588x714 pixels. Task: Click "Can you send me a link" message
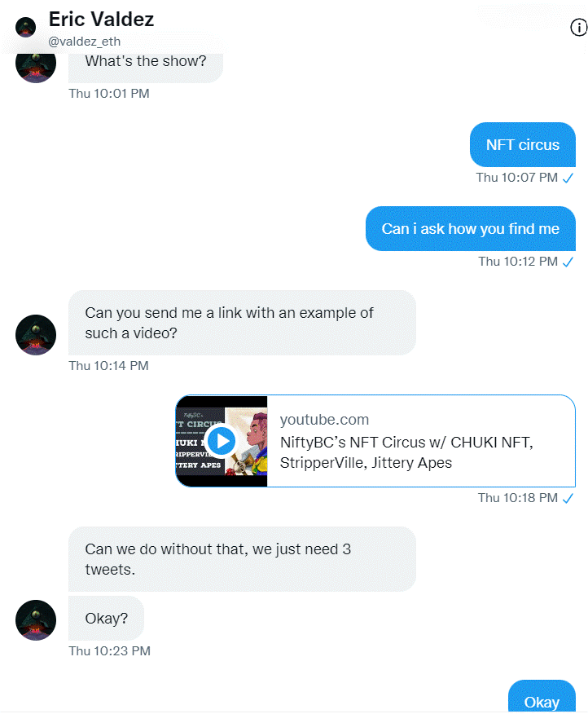point(242,323)
